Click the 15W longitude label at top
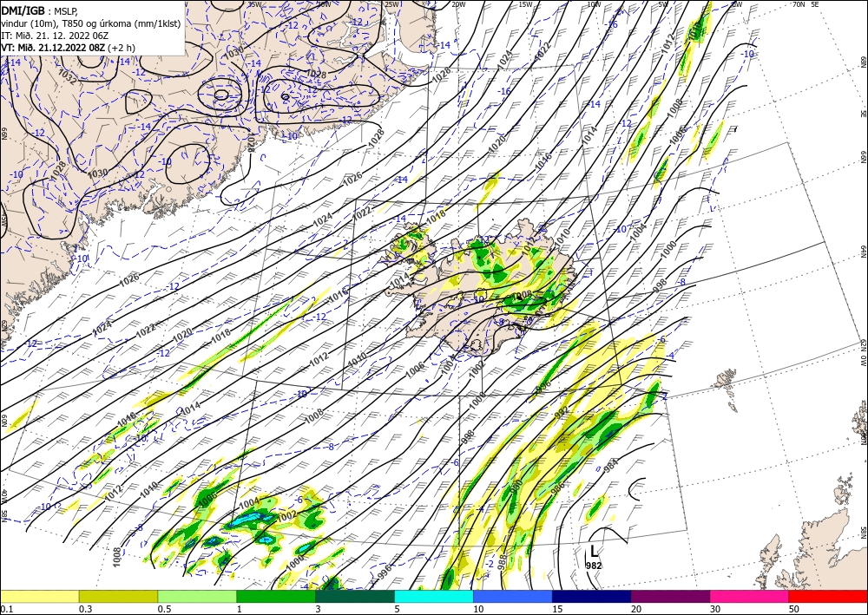The image size is (868, 615). (x=525, y=4)
